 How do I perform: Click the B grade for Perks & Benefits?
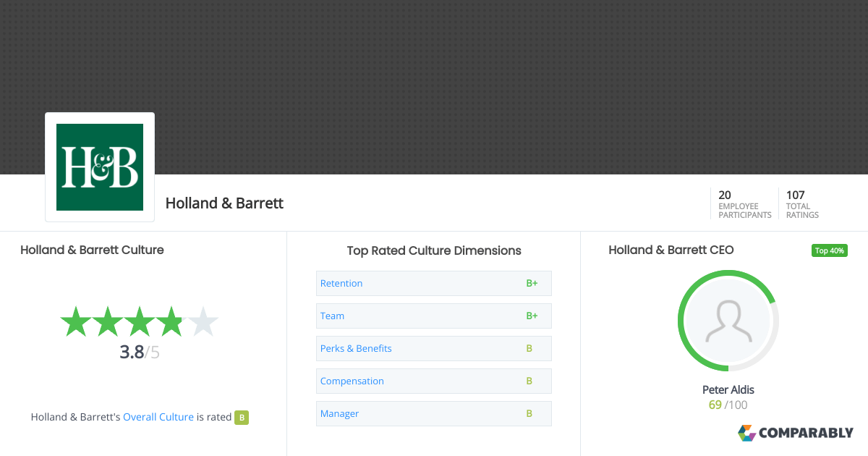point(529,348)
